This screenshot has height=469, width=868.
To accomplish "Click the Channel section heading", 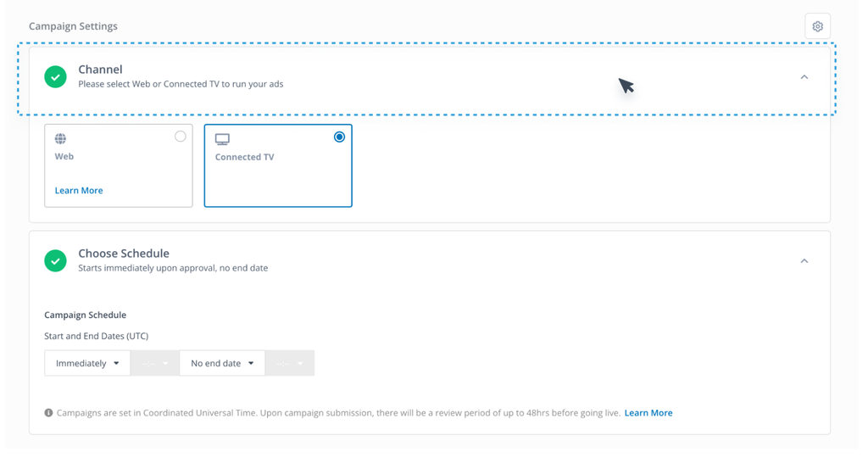I will pos(100,70).
